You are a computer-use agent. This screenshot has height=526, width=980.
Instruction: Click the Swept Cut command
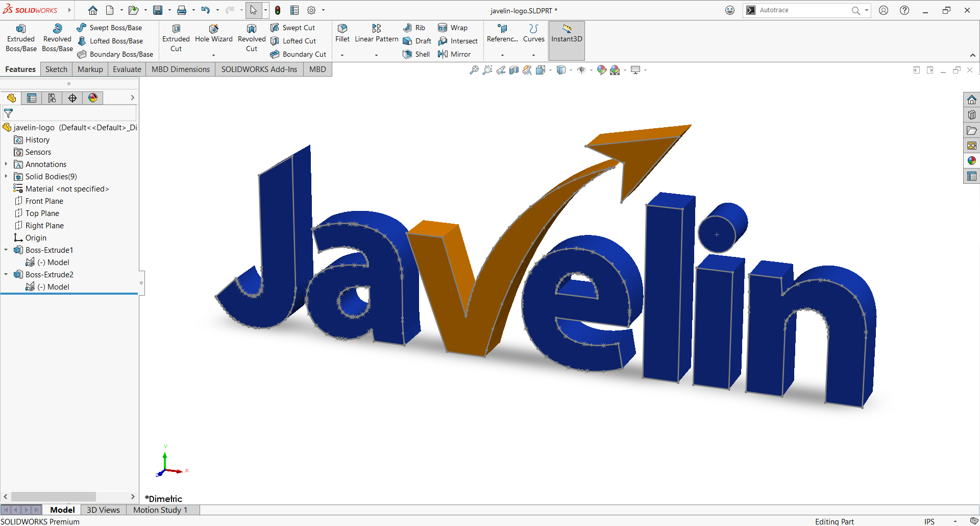pyautogui.click(x=292, y=28)
